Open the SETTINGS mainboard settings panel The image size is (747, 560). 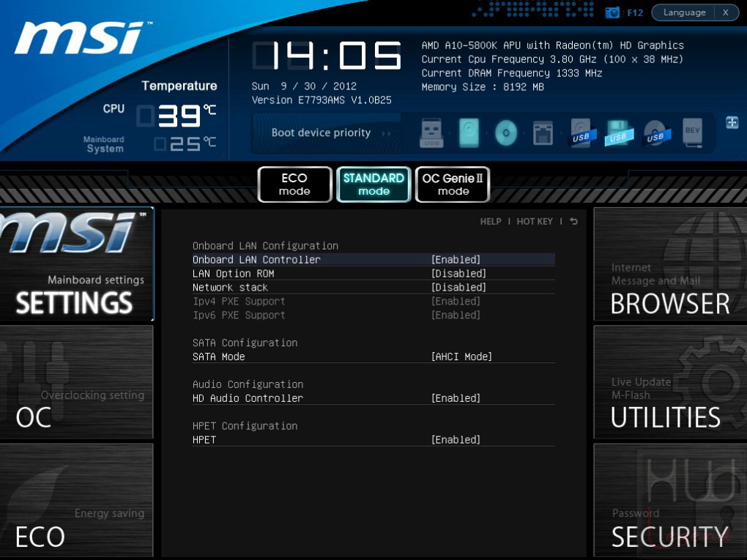coord(77,264)
